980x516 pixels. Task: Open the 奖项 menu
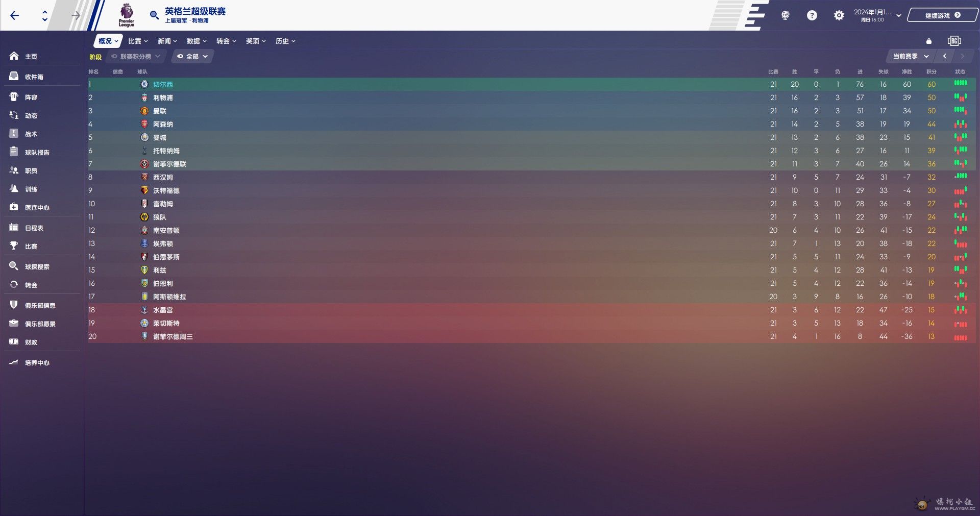pos(256,41)
